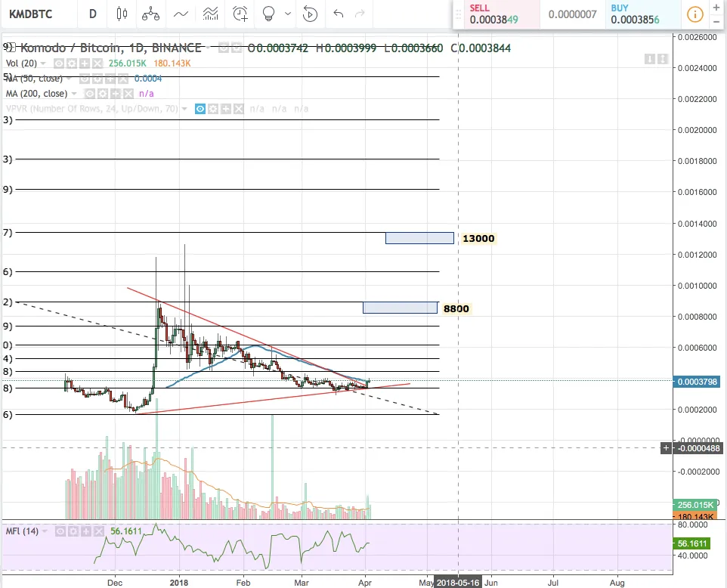Viewport: 727px width, 588px height.
Task: Remove the Vol (20) indicator
Action: coord(97,63)
